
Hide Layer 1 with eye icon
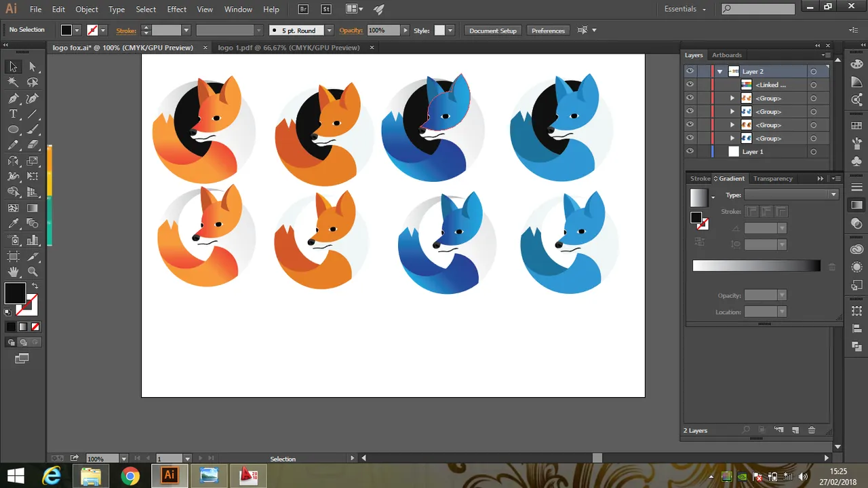[690, 152]
